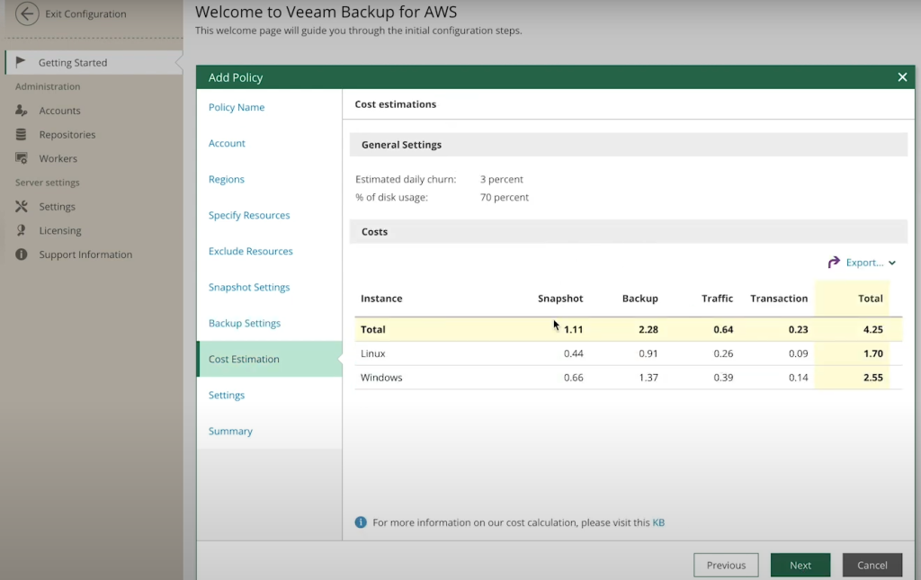Click the Workers icon in sidebar
921x580 pixels.
(x=21, y=158)
